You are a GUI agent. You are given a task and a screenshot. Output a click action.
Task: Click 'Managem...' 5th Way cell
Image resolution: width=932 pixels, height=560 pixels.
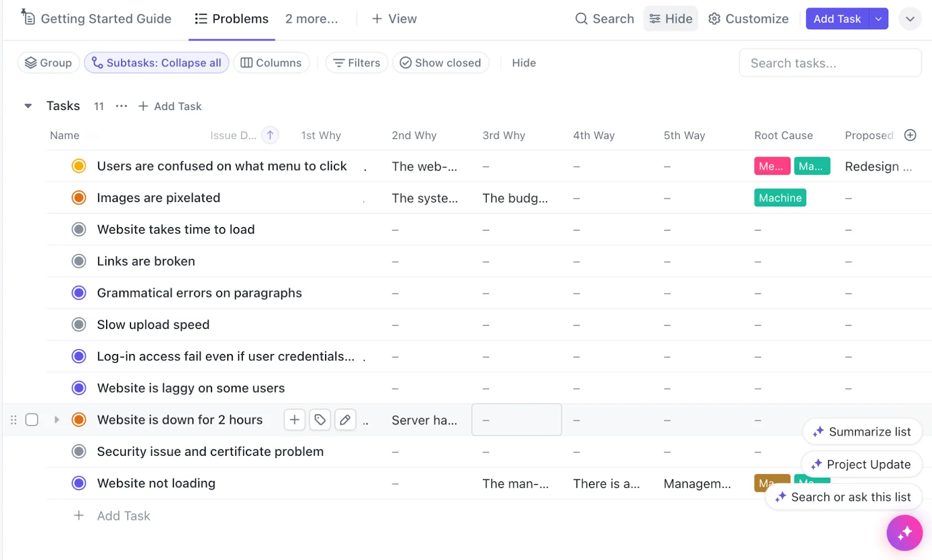(697, 483)
